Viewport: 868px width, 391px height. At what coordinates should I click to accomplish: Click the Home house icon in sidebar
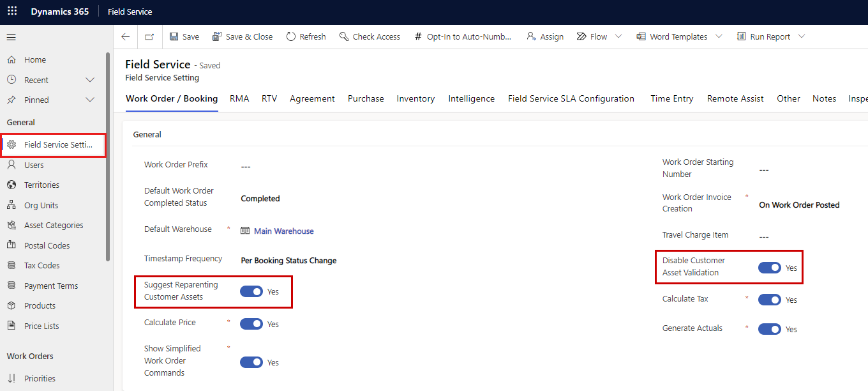point(11,59)
